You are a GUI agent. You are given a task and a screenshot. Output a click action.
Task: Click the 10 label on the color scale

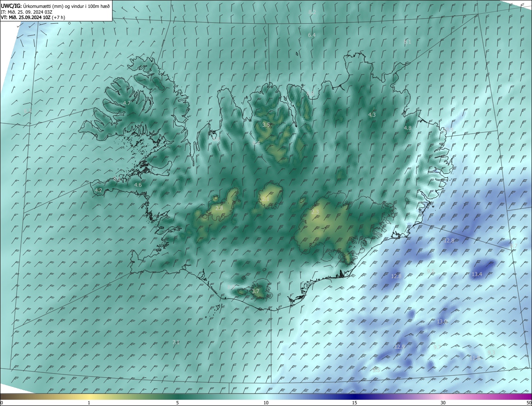pyautogui.click(x=266, y=403)
